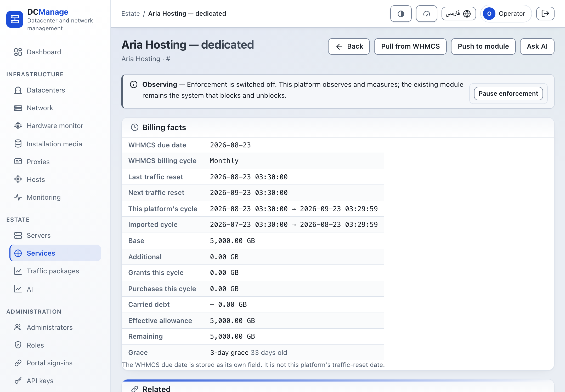Click the Related section link icon
The height and width of the screenshot is (392, 565).
point(135,389)
